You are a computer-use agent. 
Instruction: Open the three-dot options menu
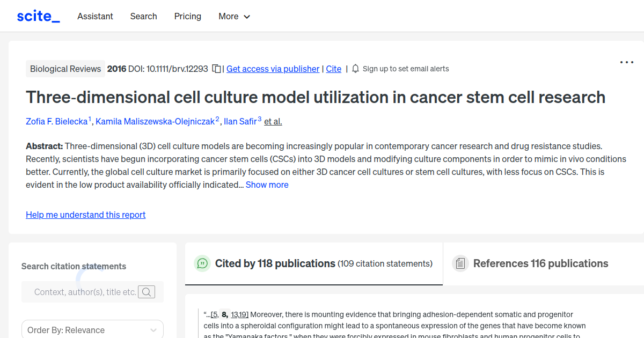(626, 62)
